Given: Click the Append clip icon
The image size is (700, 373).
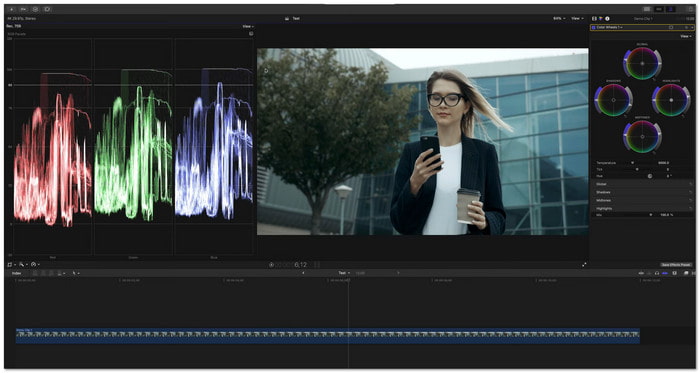Looking at the screenshot, I should [x=51, y=273].
